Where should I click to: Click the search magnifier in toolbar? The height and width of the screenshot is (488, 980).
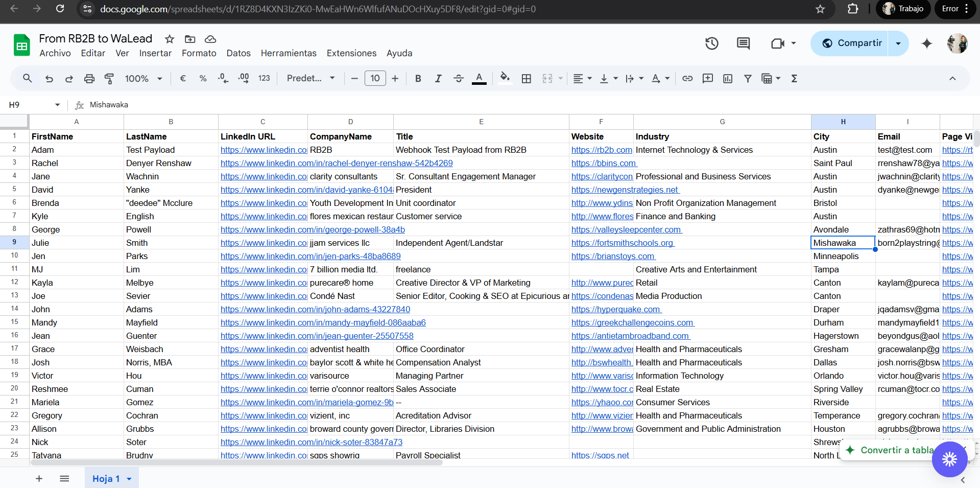[28, 78]
